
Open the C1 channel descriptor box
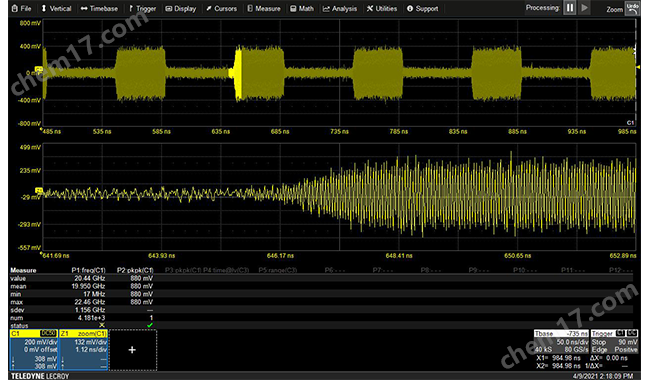click(34, 350)
